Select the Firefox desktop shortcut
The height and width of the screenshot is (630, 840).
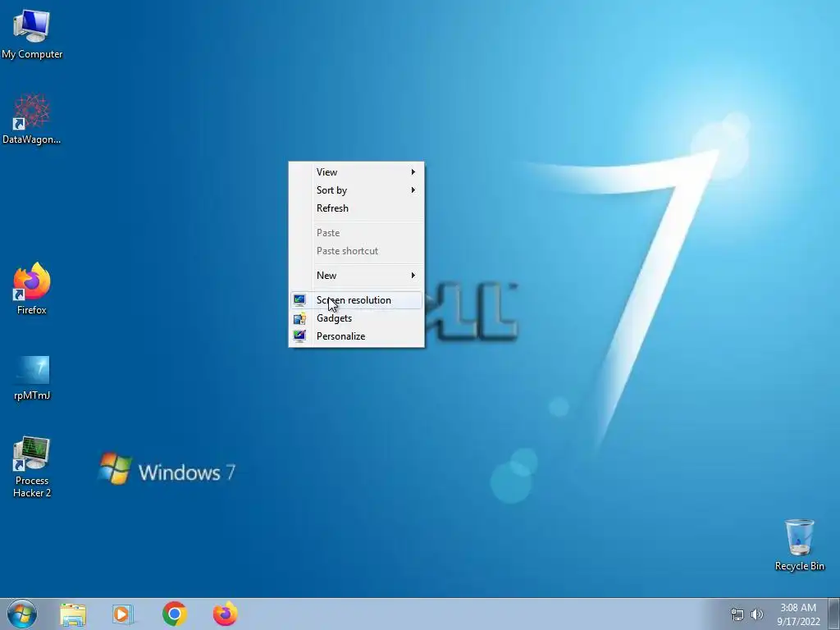coord(32,289)
